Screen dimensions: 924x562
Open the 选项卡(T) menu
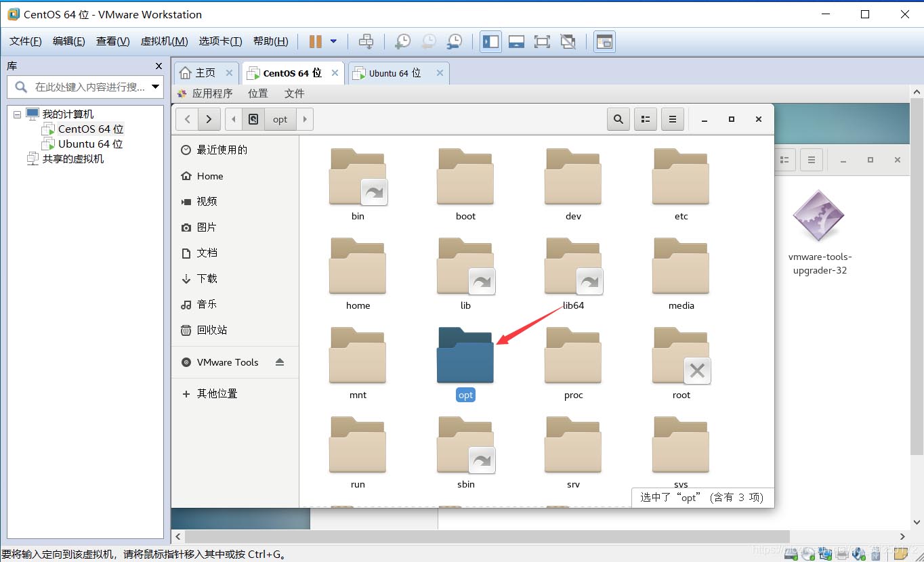tap(220, 41)
